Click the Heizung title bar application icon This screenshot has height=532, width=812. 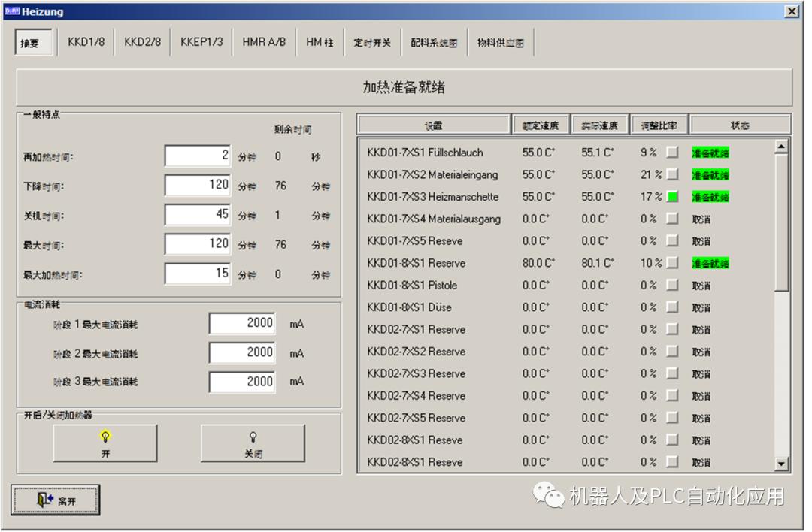coord(12,11)
